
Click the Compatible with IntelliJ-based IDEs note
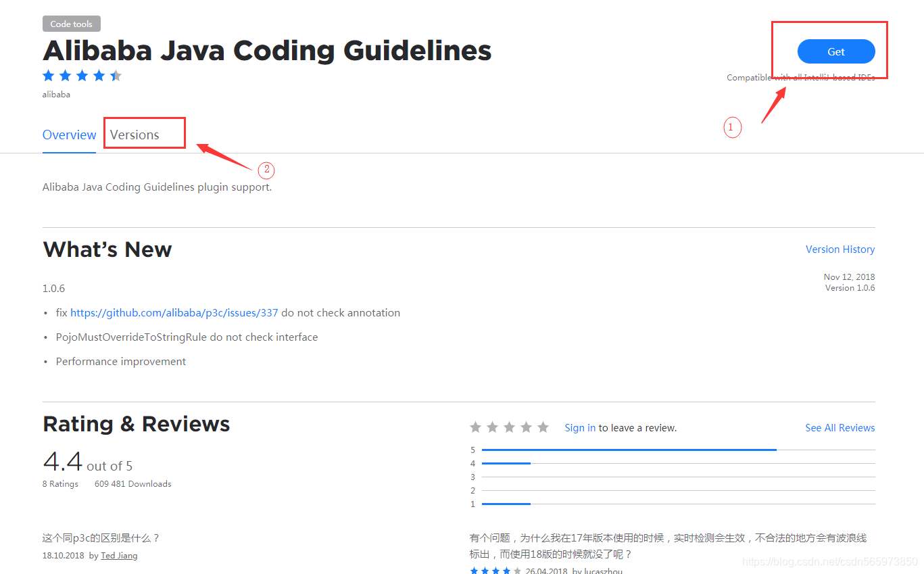(801, 78)
